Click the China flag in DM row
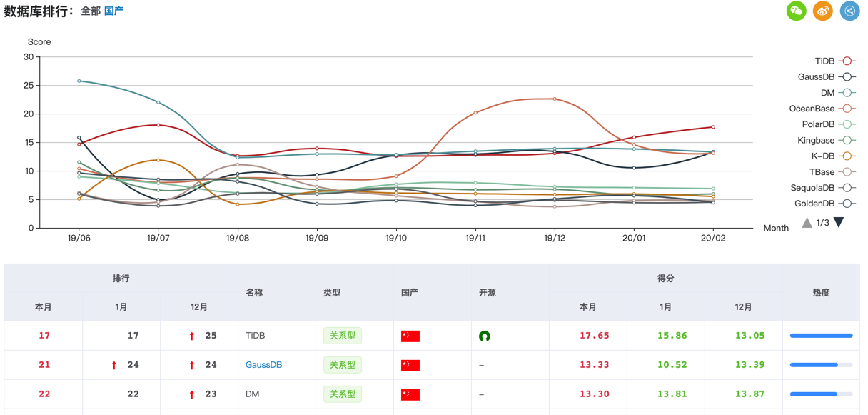The width and height of the screenshot is (868, 415). coord(410,394)
